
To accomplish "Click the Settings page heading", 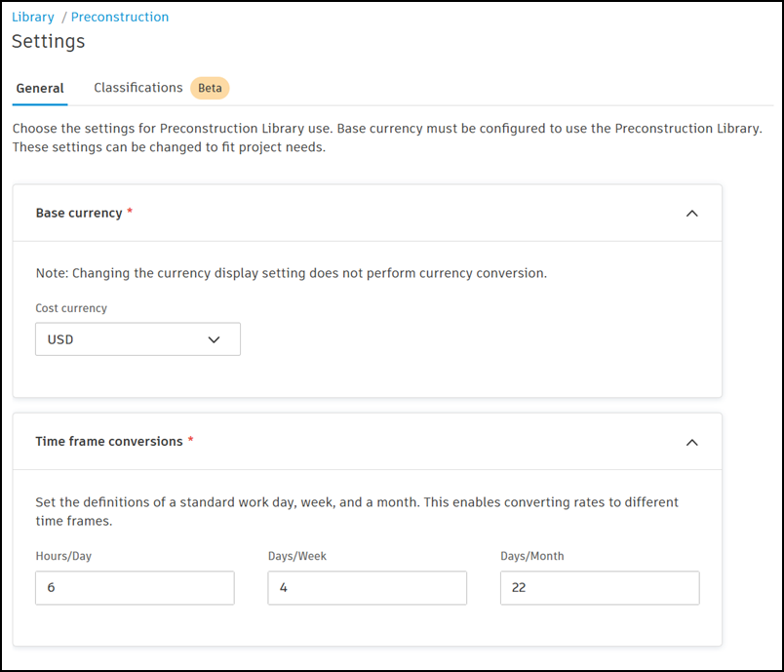I will (49, 41).
